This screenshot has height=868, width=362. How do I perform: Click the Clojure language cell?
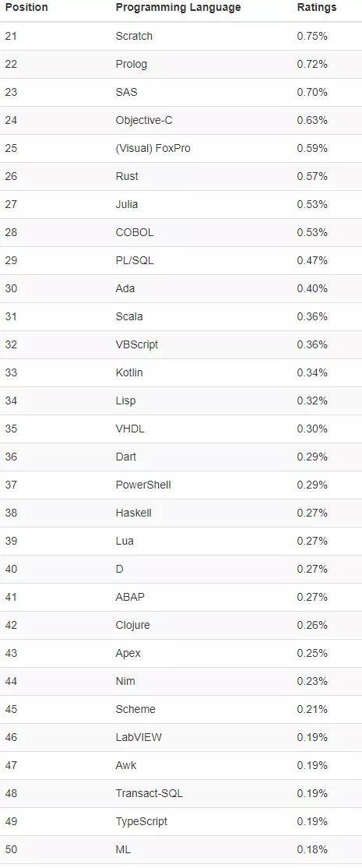pos(132,625)
